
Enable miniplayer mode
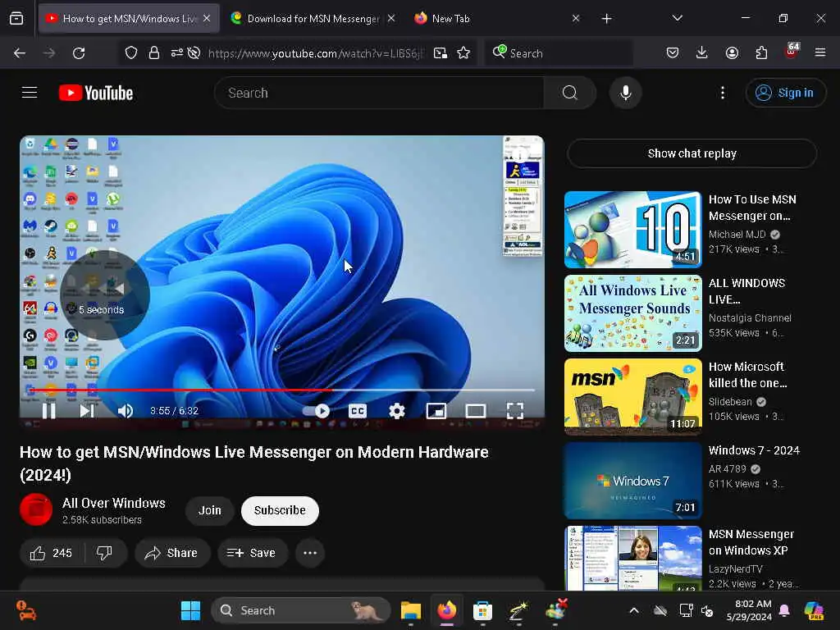click(x=436, y=411)
